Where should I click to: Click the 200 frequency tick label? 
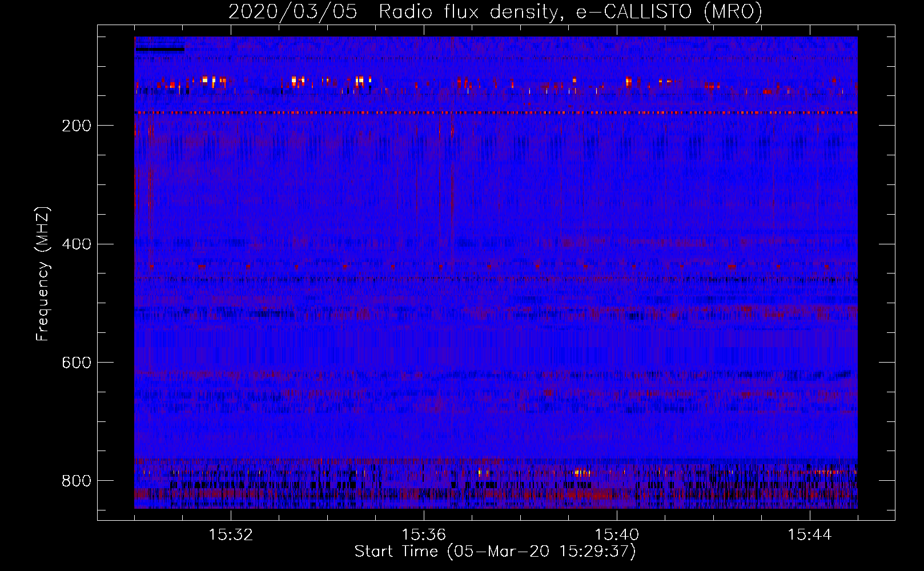(76, 126)
